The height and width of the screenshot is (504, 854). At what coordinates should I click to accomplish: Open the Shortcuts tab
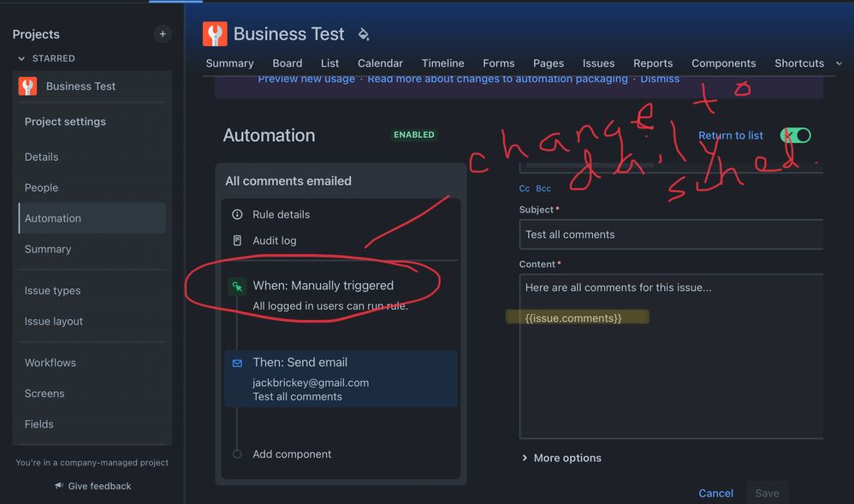(x=799, y=63)
